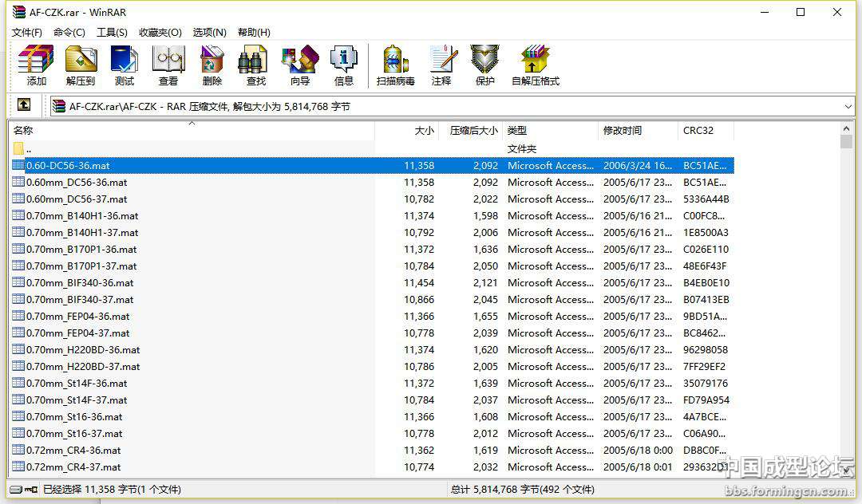The width and height of the screenshot is (862, 504).
Task: Run the Test (测试) archive tool
Action: click(125, 64)
